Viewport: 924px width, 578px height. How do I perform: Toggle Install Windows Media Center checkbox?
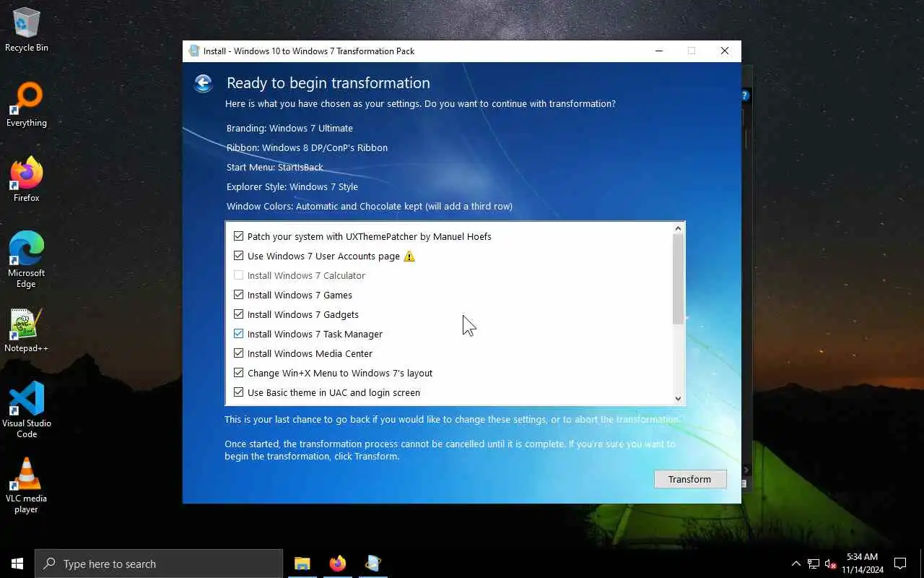[239, 353]
